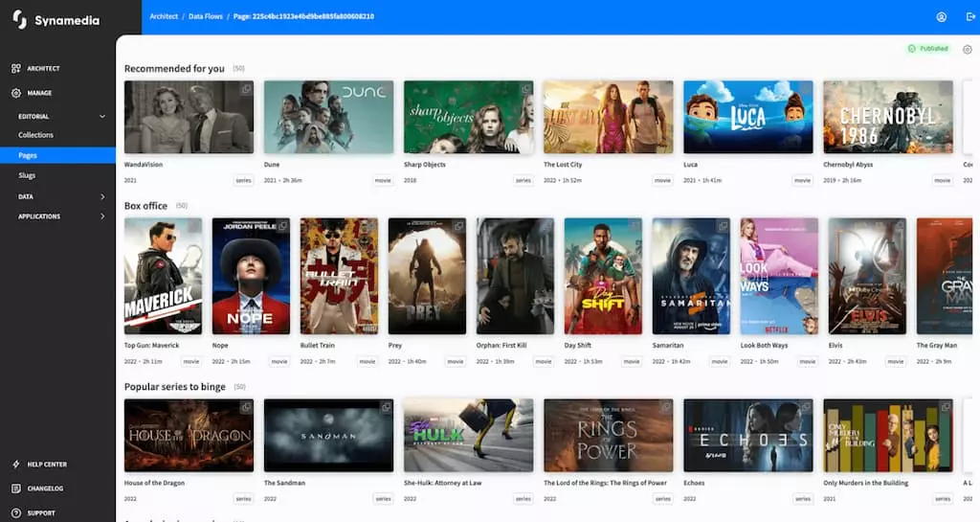
Task: Select Slugs in the Editorial menu
Action: [27, 175]
